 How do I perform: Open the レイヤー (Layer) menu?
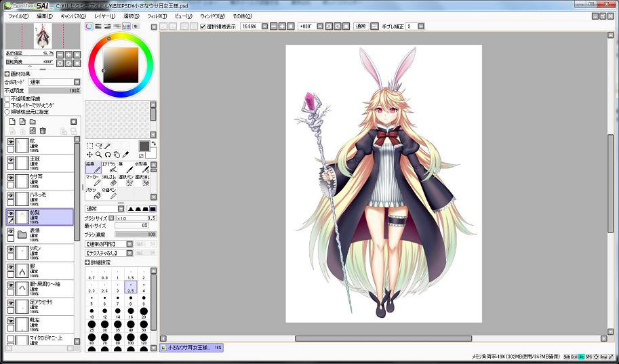tap(104, 15)
